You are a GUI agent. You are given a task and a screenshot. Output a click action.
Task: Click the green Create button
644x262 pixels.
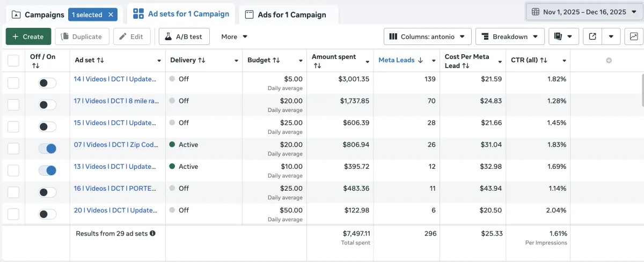click(x=28, y=36)
